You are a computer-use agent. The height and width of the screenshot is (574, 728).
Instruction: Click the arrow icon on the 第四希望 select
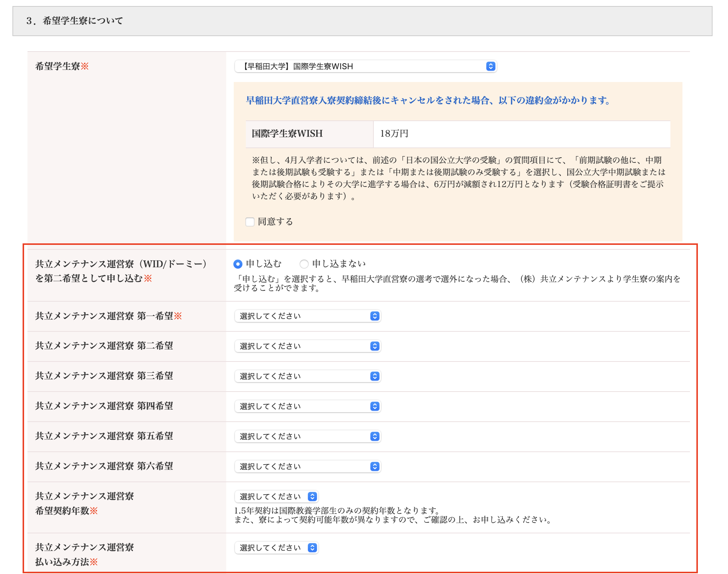point(375,406)
